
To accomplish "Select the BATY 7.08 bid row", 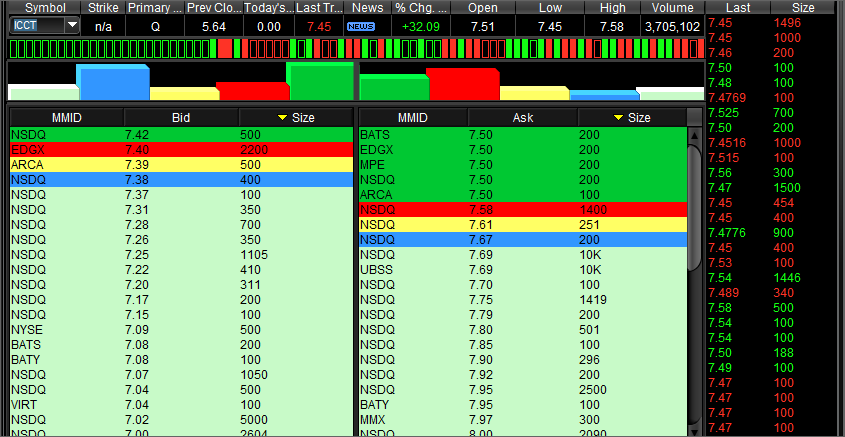I will point(182,359).
